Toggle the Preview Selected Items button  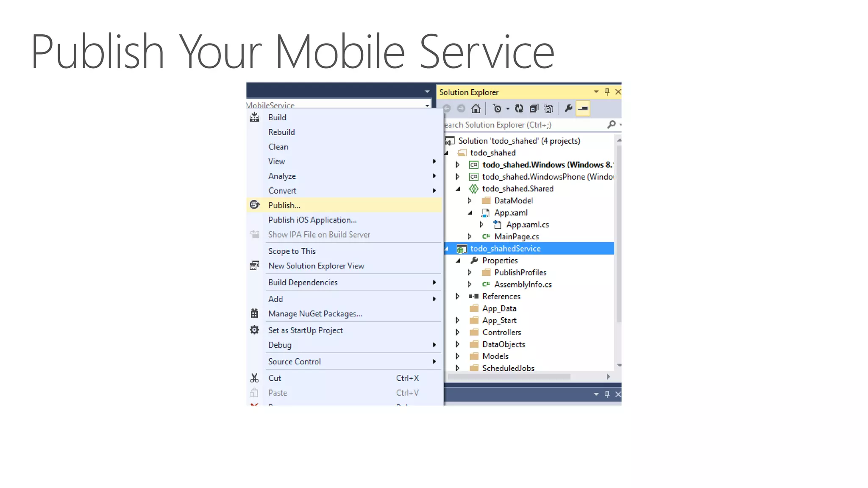click(583, 109)
